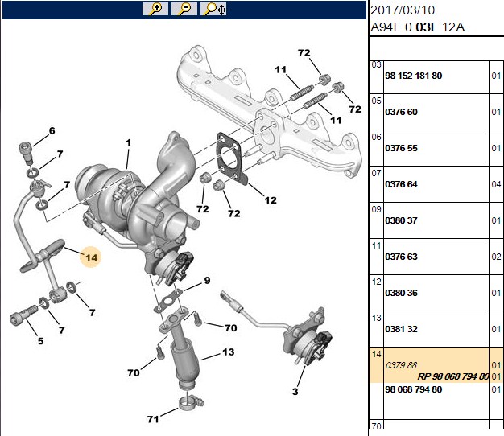Click the code A94F 0 03L 12A

[418, 27]
